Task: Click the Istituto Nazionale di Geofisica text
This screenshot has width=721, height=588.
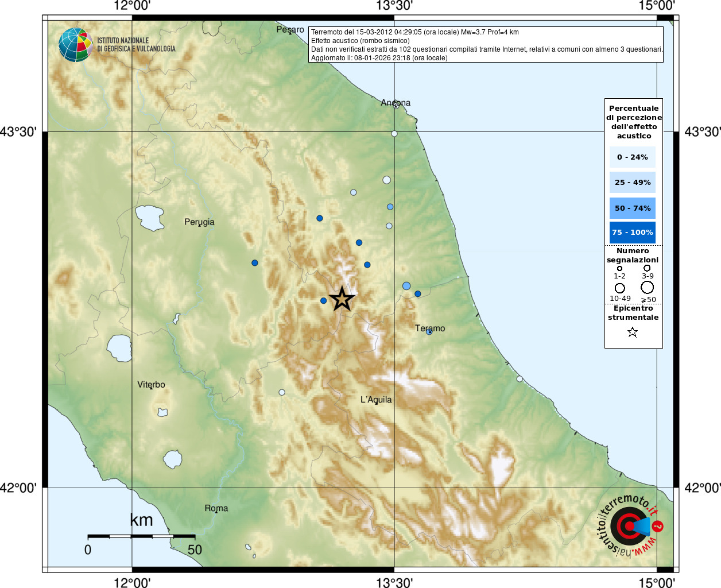Action: click(x=137, y=45)
